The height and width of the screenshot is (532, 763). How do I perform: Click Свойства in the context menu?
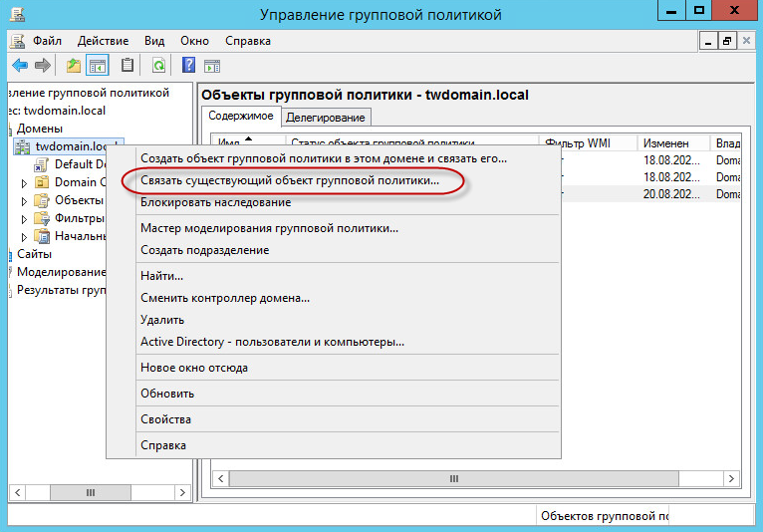point(165,419)
